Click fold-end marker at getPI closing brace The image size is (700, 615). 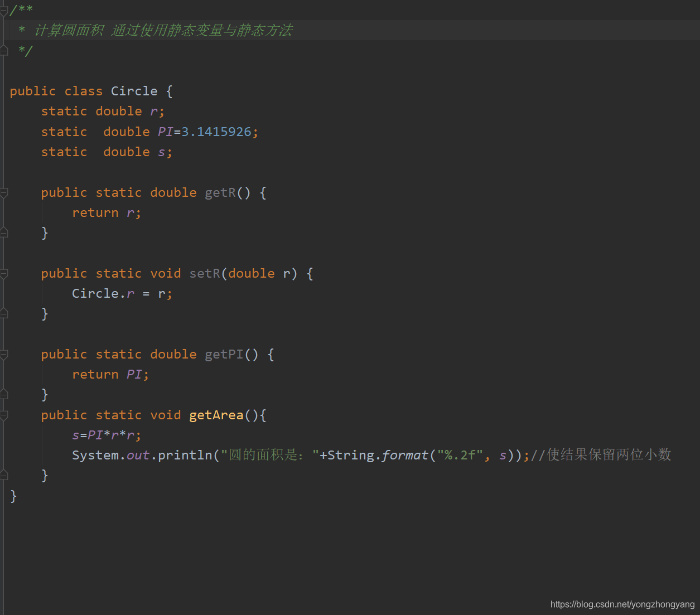(4, 394)
